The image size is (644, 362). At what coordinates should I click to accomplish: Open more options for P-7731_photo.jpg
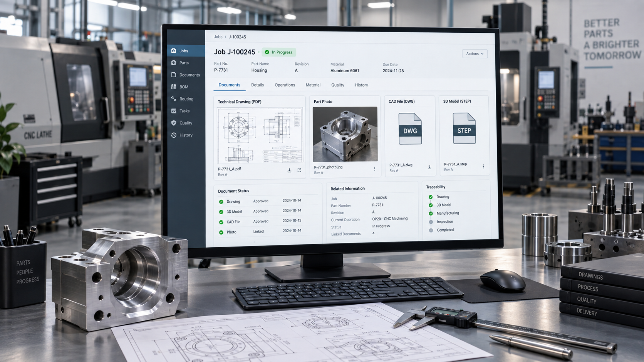tap(374, 169)
